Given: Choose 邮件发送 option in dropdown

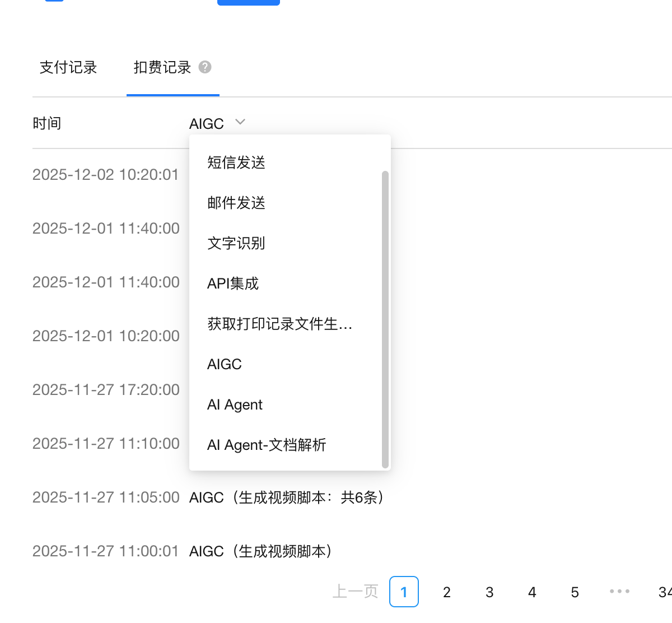Looking at the screenshot, I should [x=236, y=203].
